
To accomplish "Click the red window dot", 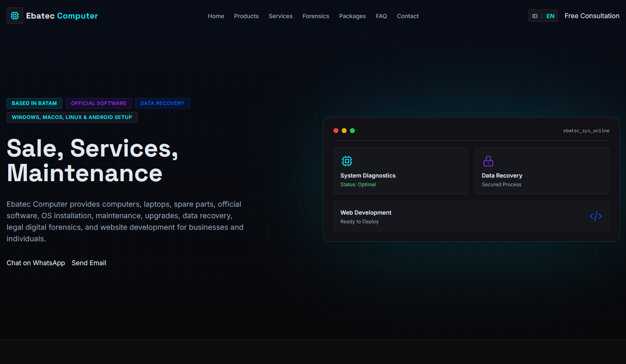I will tap(336, 131).
